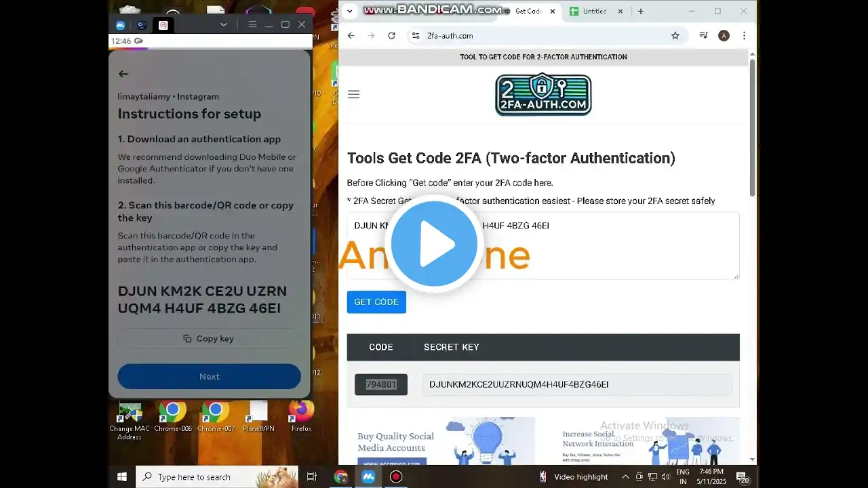Select the generated code 794801
868x488 pixels.
(381, 384)
